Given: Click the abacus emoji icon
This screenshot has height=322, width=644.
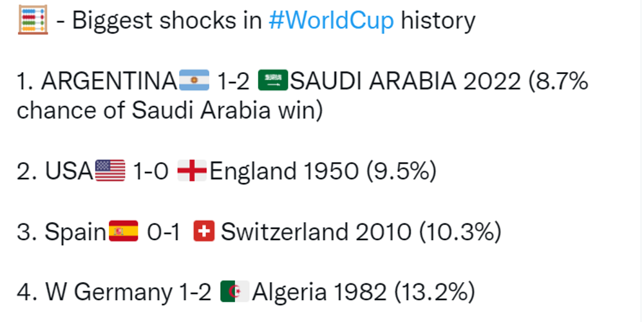Looking at the screenshot, I should (33, 20).
